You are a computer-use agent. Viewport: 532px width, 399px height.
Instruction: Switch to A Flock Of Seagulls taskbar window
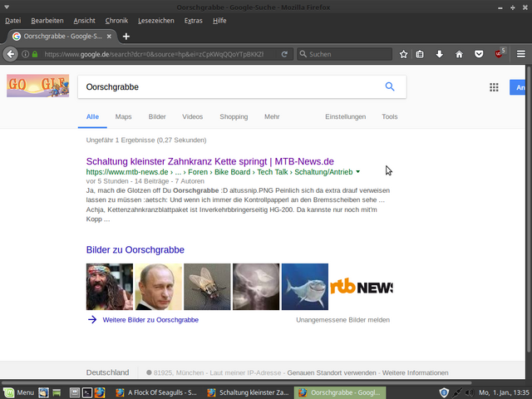(x=156, y=392)
